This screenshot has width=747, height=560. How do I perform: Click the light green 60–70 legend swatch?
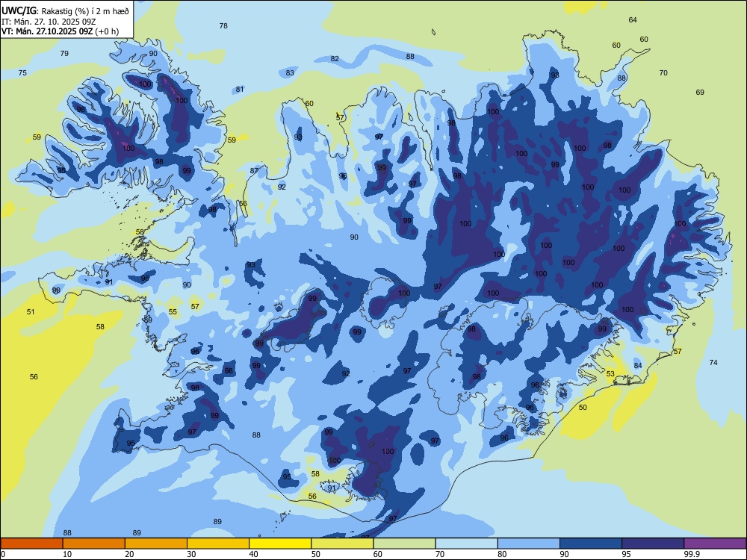coord(404,544)
